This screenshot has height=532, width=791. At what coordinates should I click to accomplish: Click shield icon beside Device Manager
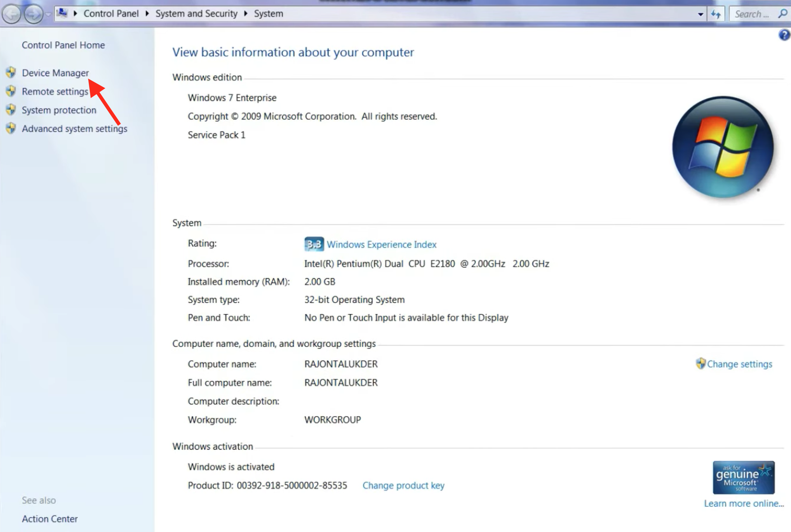(11, 73)
